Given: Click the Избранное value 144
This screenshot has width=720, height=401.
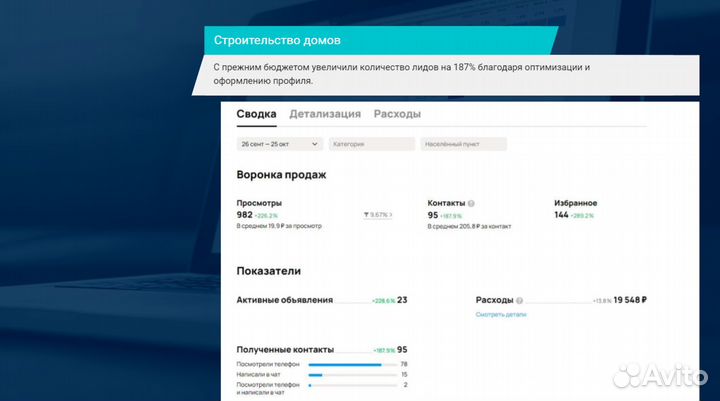Looking at the screenshot, I should [561, 215].
